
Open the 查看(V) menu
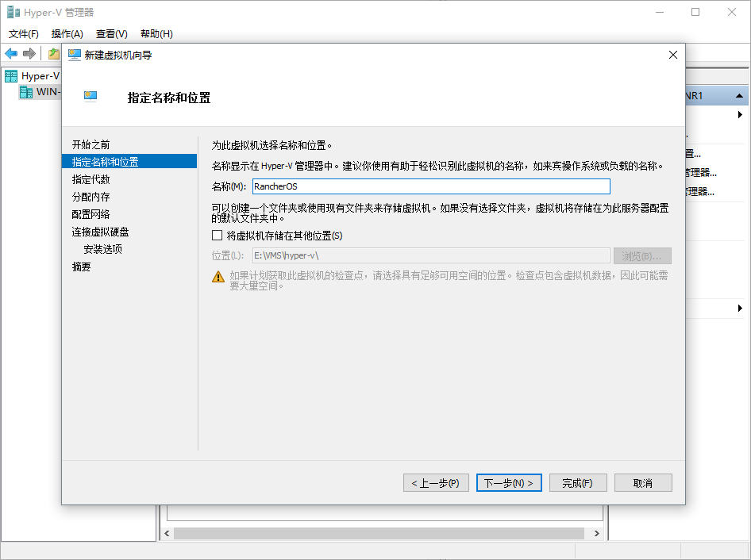[x=112, y=34]
